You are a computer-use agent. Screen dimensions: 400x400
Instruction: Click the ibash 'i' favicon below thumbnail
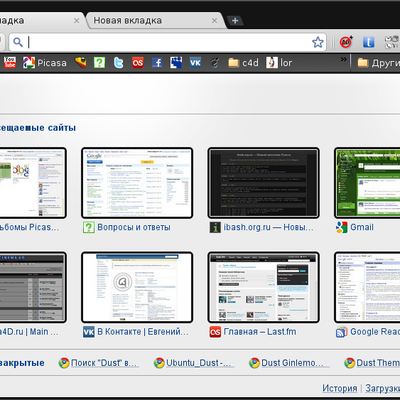(215, 228)
